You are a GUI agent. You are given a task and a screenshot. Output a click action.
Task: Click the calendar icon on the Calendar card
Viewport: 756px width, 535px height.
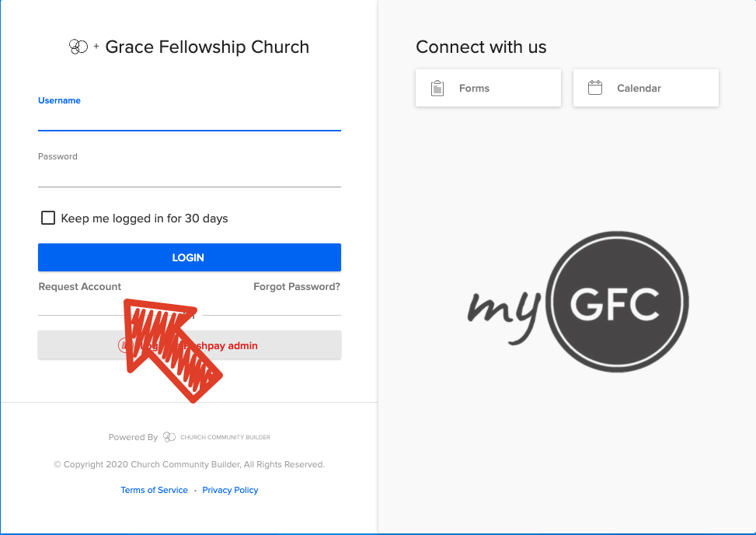[595, 87]
